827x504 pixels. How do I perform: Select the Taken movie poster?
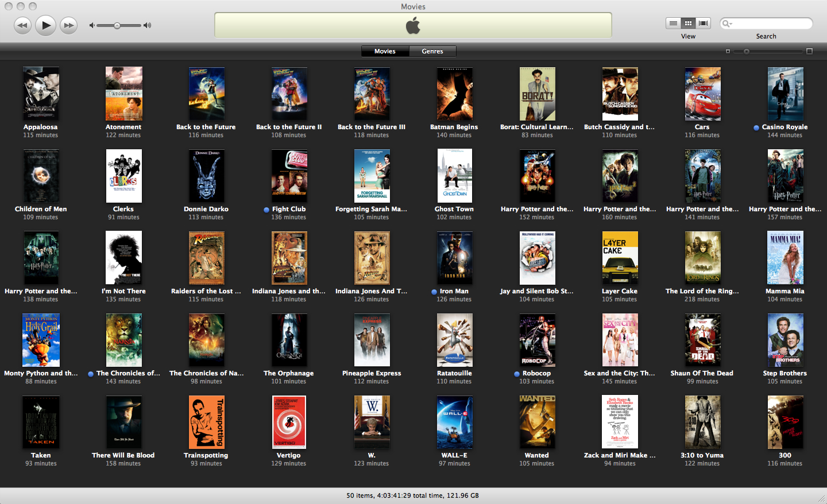coord(41,422)
